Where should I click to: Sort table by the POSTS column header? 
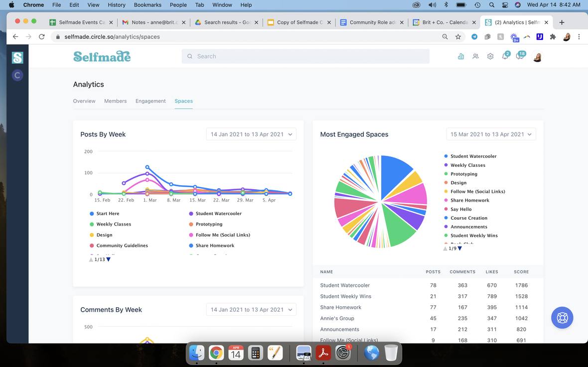point(433,272)
